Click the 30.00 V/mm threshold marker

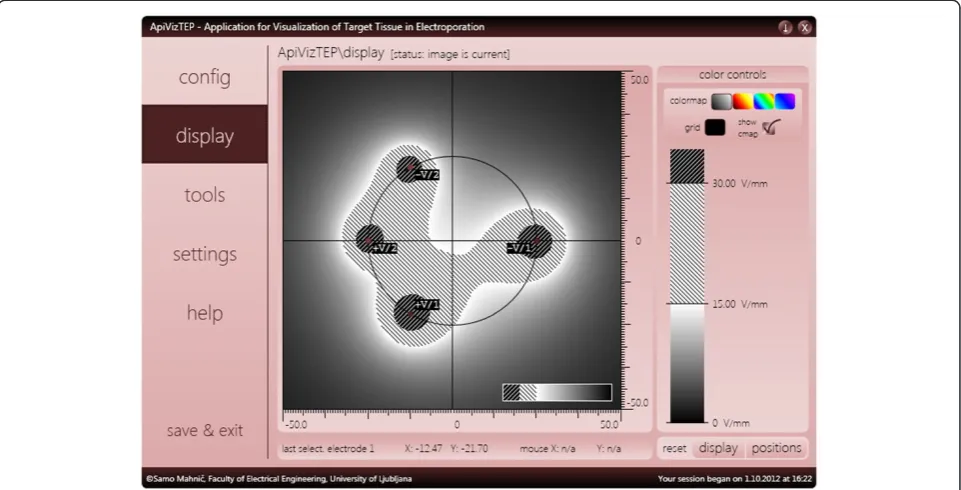(x=739, y=183)
